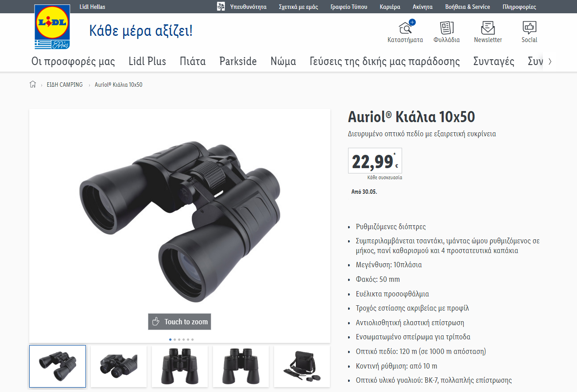Viewport: 577px width, 392px height.
Task: Select the second binoculars thumbnail
Action: (119, 366)
